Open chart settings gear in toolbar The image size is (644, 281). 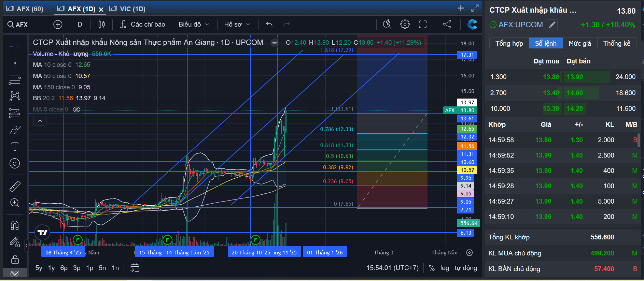(x=405, y=24)
